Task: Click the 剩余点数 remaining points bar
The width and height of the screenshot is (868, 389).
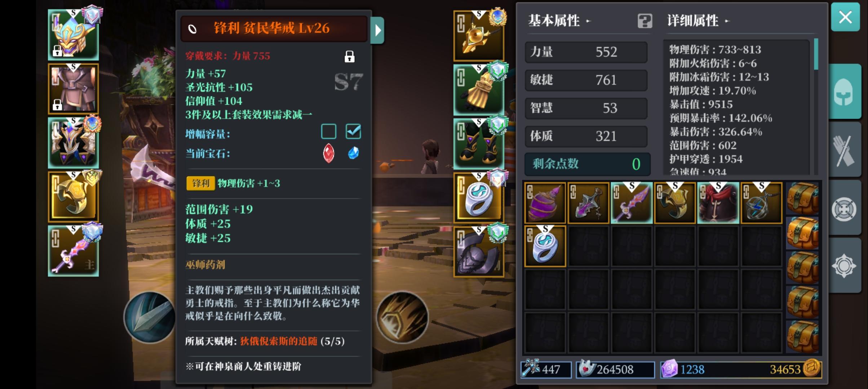Action: point(588,164)
